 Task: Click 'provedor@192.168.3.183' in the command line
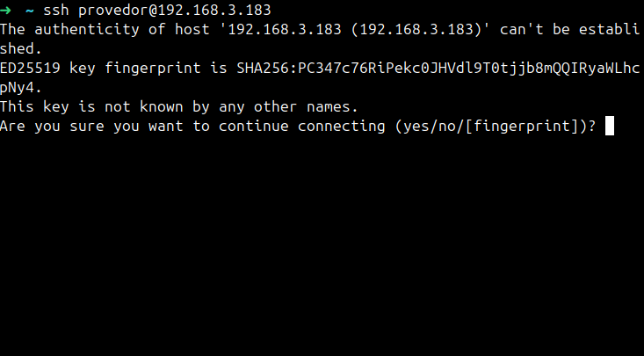[175, 11]
